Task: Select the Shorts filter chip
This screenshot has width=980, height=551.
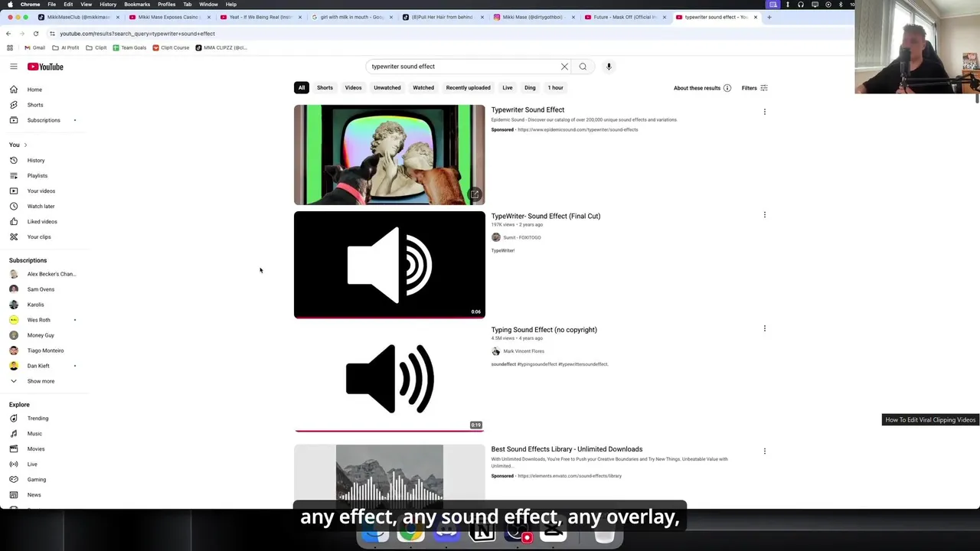Action: tap(325, 88)
